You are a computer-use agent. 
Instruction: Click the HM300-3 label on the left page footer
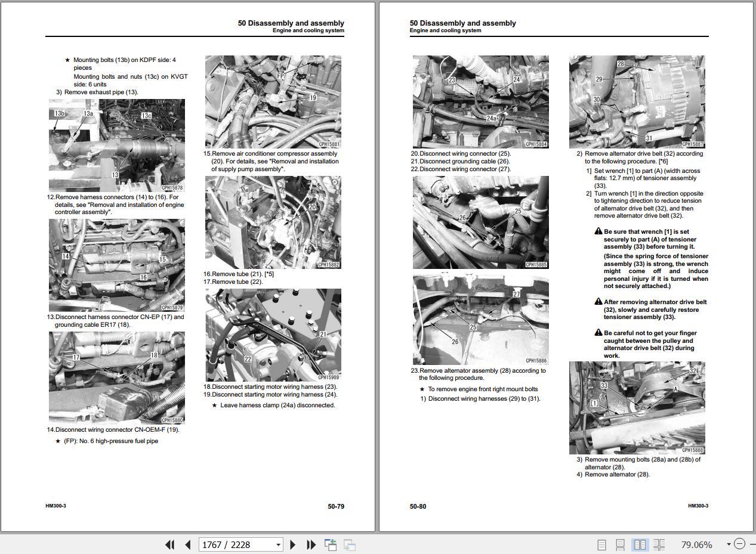[56, 506]
